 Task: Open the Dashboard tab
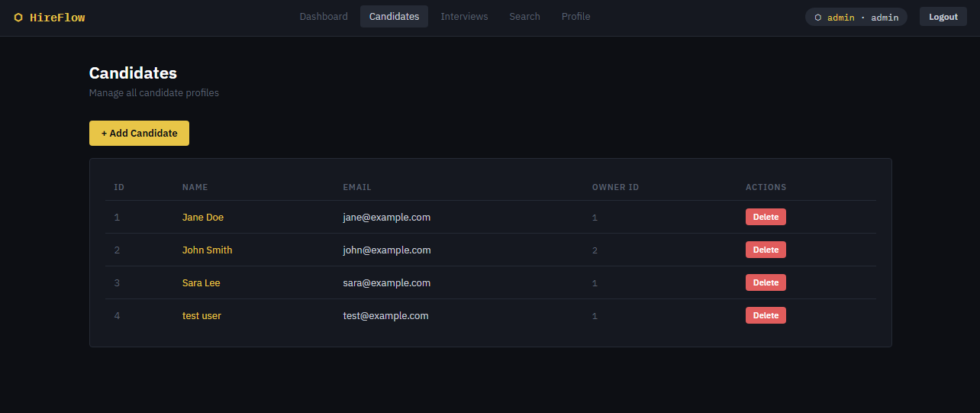coord(324,17)
